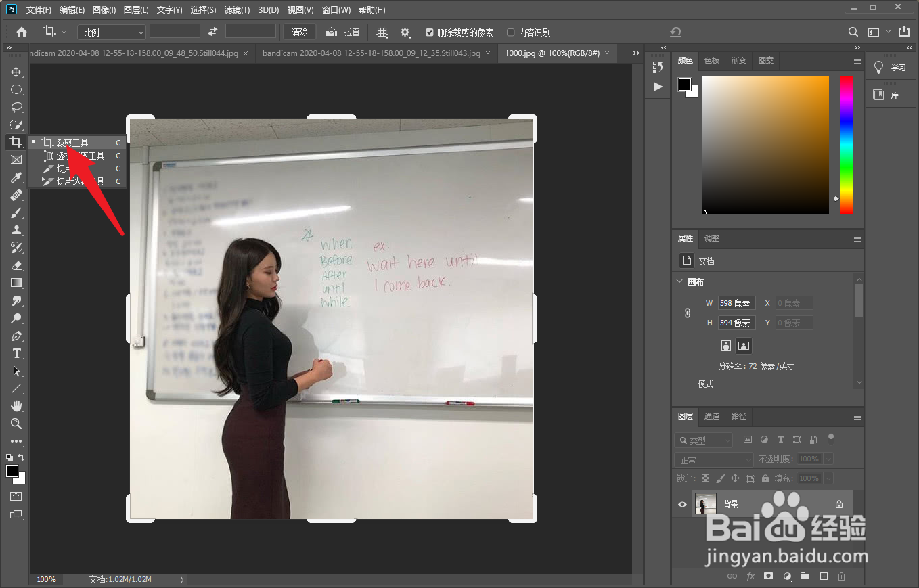Show more document tabs with double arrow

(x=635, y=53)
